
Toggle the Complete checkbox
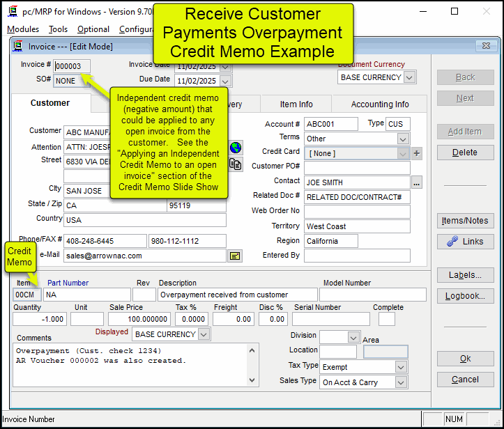point(386,319)
